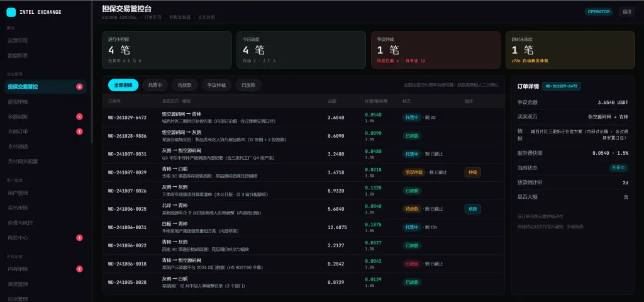The height and width of the screenshot is (302, 644).
Task: Switch to the 争议仲裁 filter tab
Action: tap(216, 85)
